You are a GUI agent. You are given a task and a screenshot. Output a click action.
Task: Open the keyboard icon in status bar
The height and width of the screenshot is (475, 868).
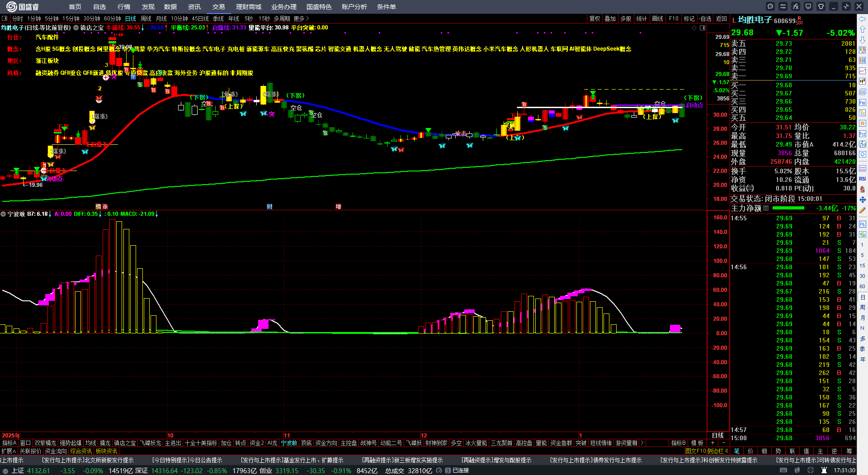pyautogui.click(x=783, y=470)
